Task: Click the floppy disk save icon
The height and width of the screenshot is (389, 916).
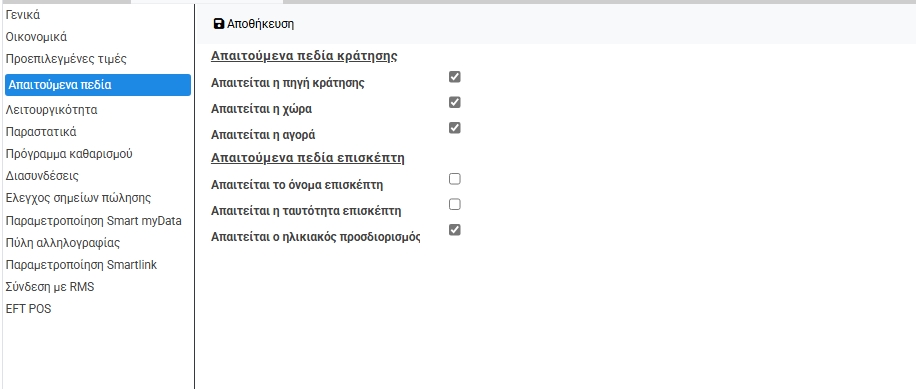Action: point(219,24)
